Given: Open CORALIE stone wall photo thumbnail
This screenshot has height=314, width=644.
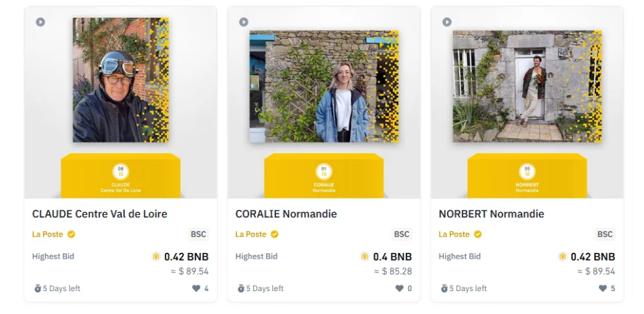Looking at the screenshot, I should tap(324, 87).
